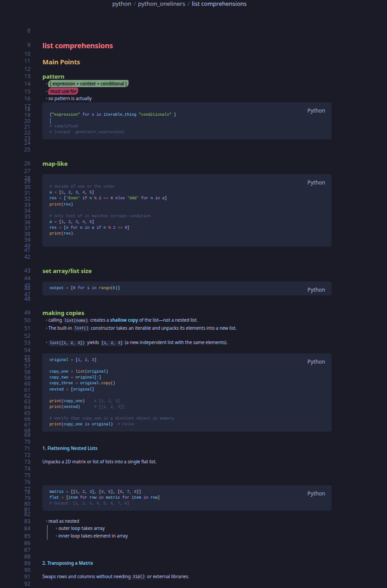The image size is (387, 588).
Task: Open Python language selector in the copy_one code block
Action: [316, 362]
